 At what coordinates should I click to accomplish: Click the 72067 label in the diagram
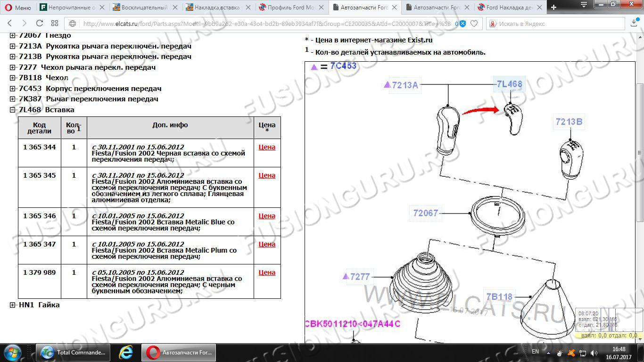(426, 213)
